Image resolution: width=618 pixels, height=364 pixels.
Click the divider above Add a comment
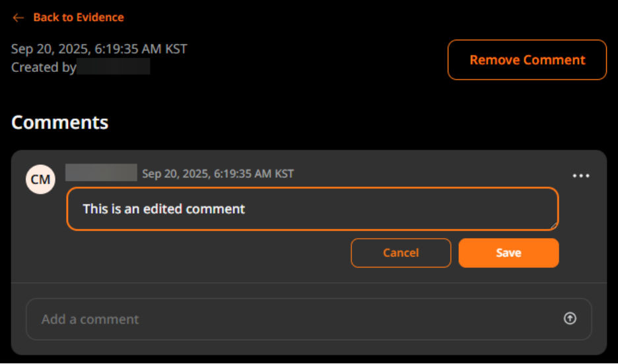(308, 283)
